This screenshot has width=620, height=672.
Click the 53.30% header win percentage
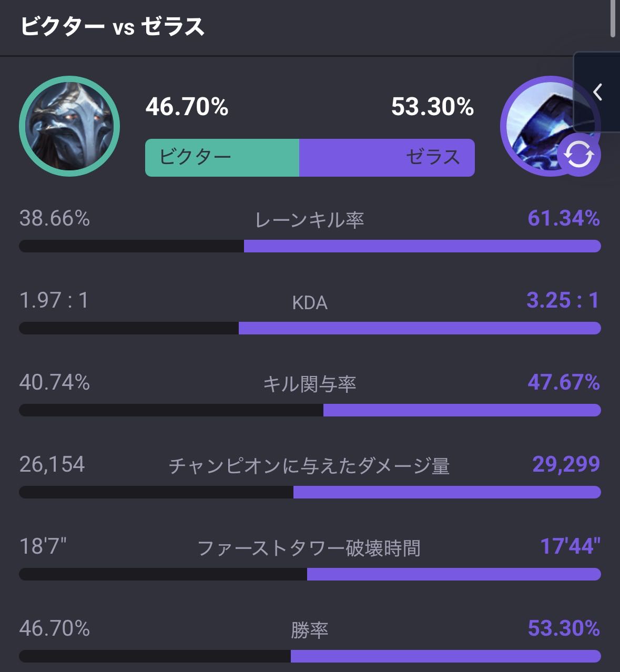[x=433, y=107]
